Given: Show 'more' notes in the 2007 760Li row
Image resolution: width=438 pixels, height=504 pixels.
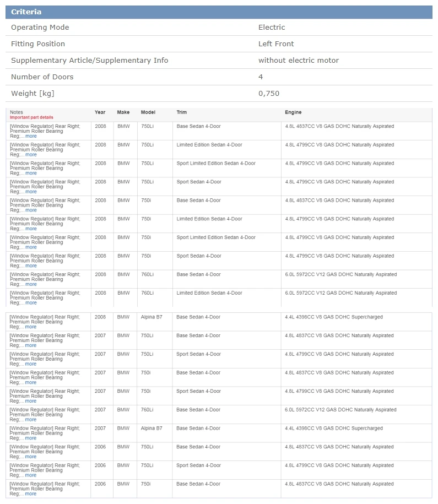Looking at the screenshot, I should point(30,420).
